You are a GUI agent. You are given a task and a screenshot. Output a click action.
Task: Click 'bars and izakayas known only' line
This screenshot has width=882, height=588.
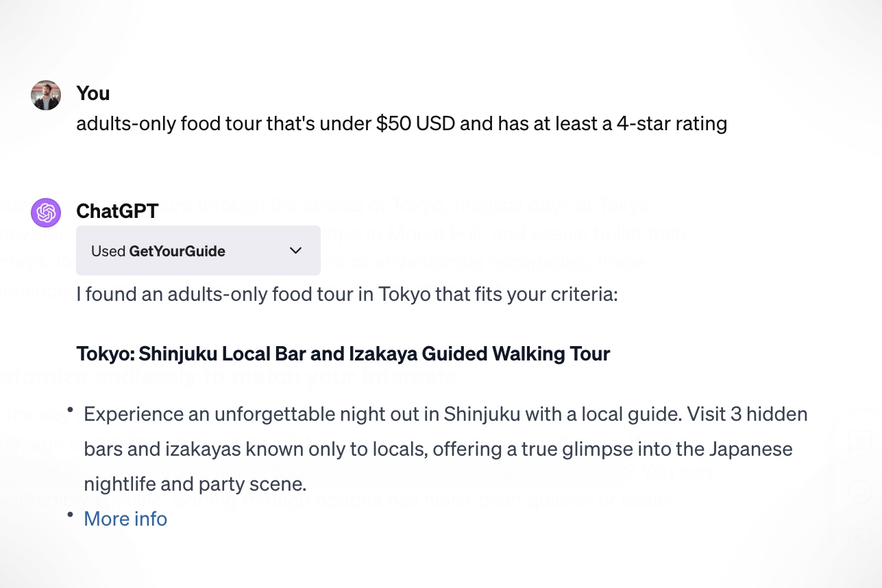[x=274, y=450]
